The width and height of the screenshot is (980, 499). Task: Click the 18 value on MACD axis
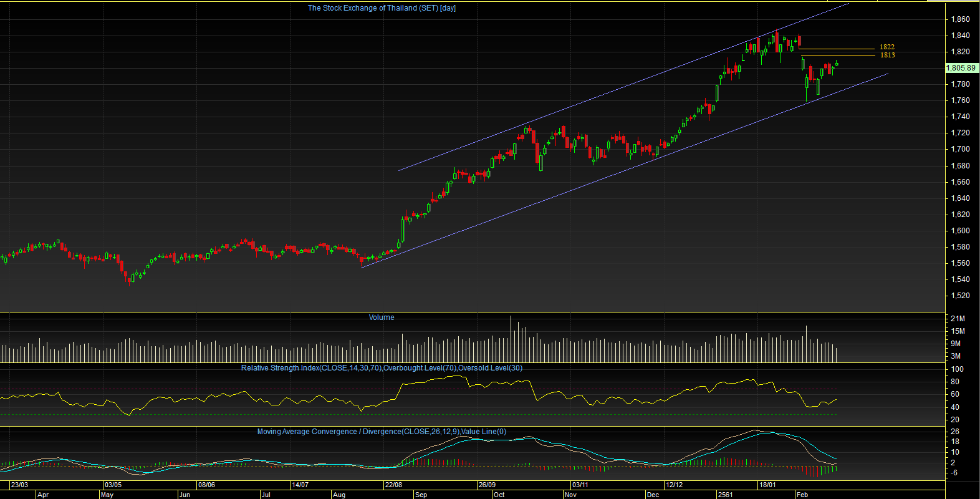pos(954,442)
